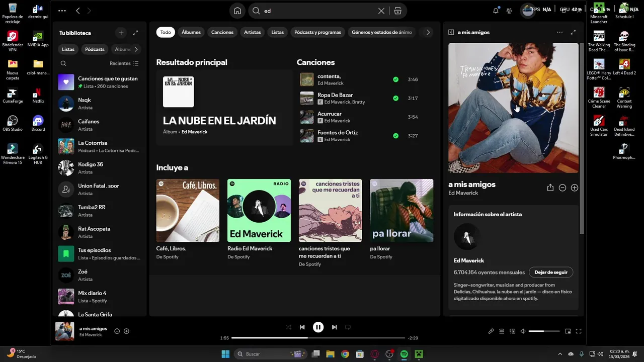Open miniplayer icon
This screenshot has height=362, width=644.
pyautogui.click(x=568, y=331)
